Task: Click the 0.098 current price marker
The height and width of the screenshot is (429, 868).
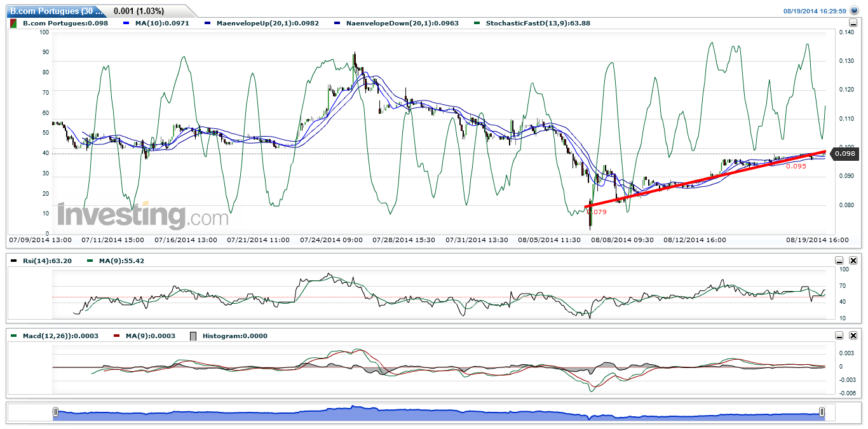Action: (844, 154)
